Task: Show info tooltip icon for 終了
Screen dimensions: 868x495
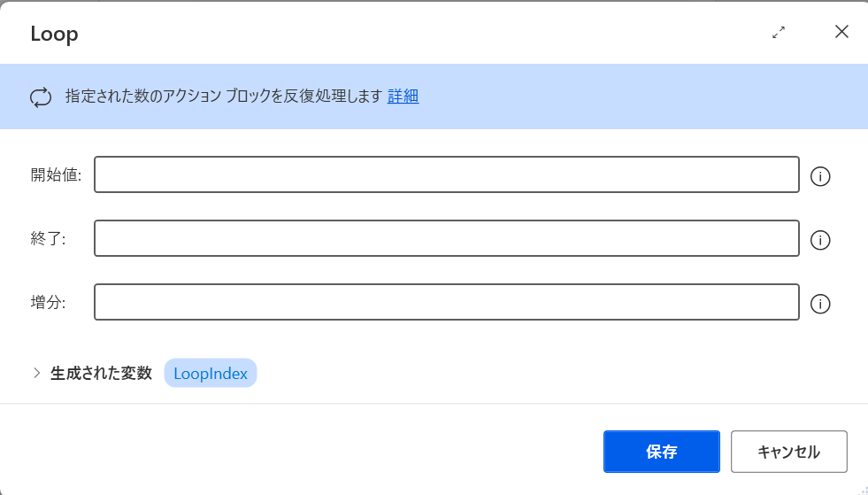Action: tap(820, 240)
